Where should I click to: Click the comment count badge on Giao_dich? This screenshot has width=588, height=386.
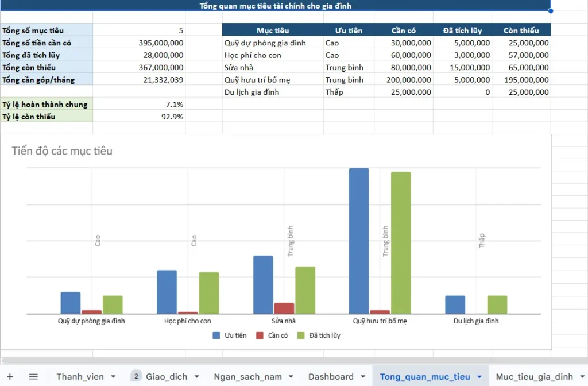click(x=136, y=376)
